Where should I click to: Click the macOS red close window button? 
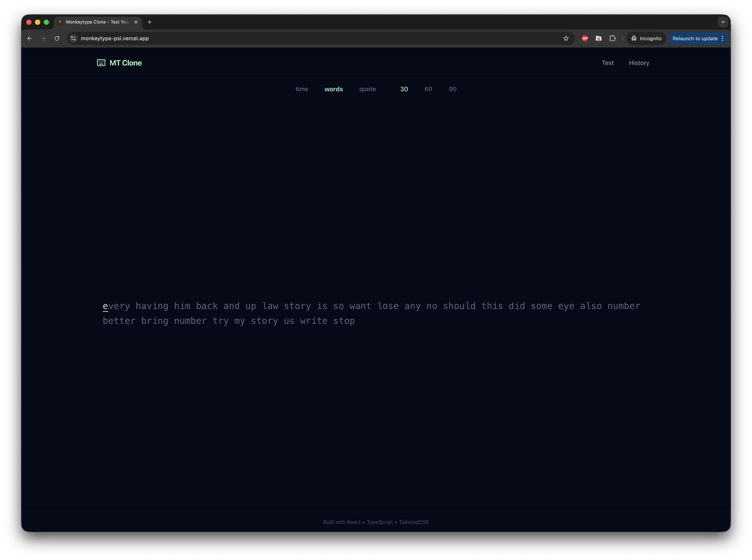pyautogui.click(x=29, y=22)
